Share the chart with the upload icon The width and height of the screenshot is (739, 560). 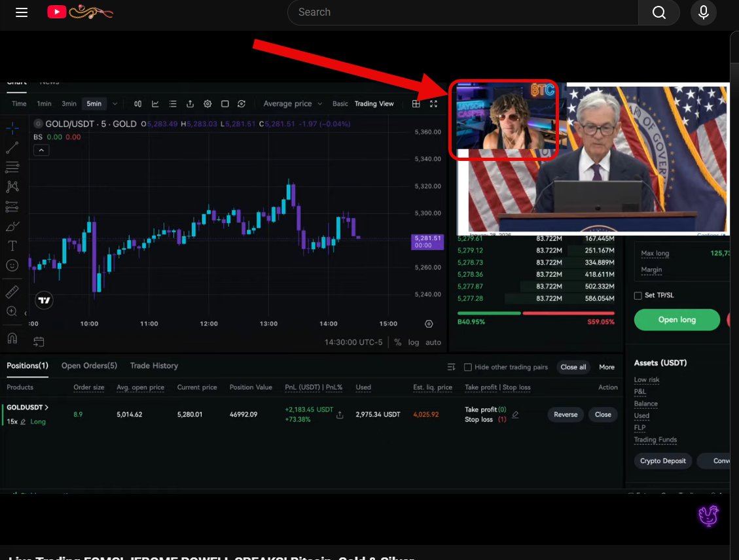(x=190, y=103)
